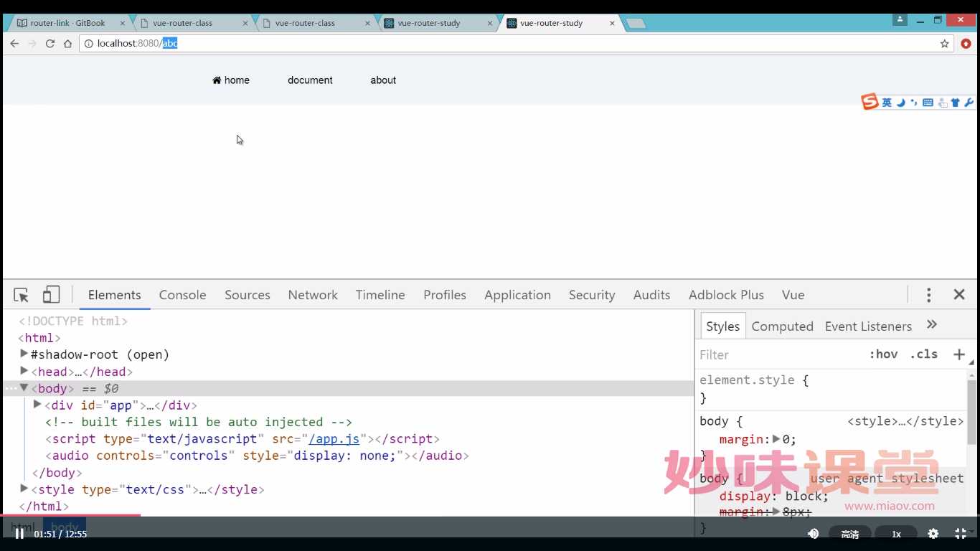Seek on the video progress bar

(490, 514)
